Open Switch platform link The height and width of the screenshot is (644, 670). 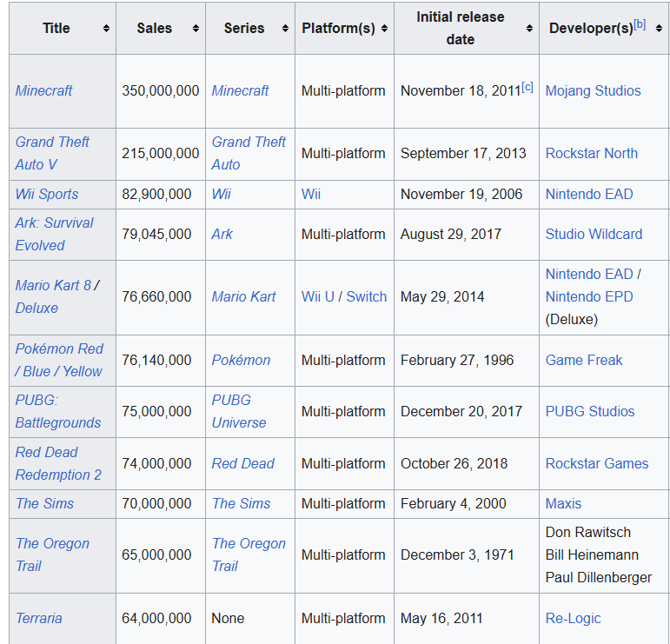click(367, 297)
